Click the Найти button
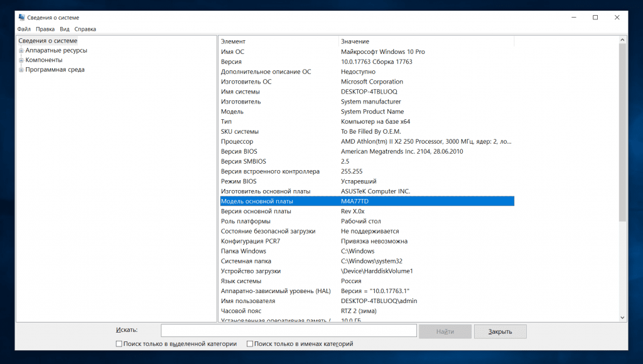This screenshot has height=364, width=643. point(445,331)
